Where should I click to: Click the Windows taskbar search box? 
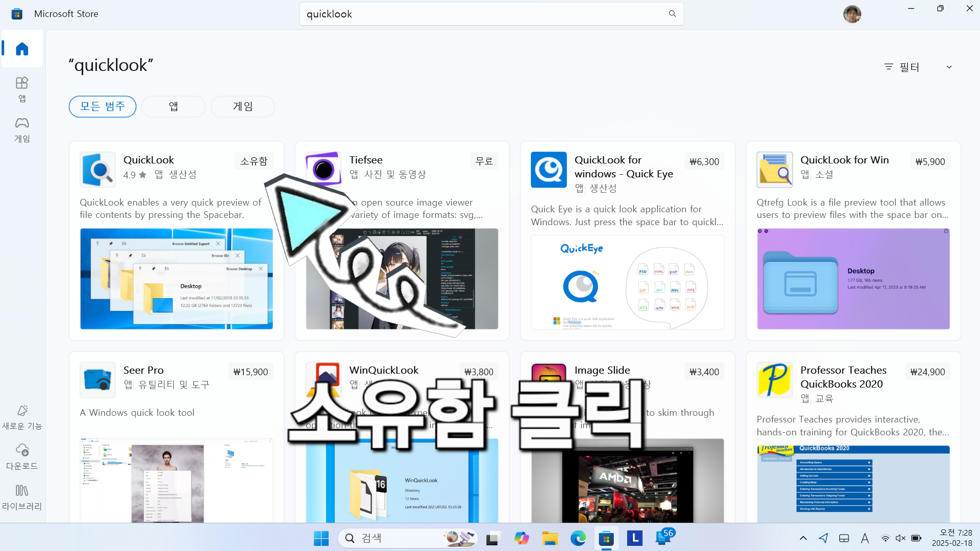408,538
